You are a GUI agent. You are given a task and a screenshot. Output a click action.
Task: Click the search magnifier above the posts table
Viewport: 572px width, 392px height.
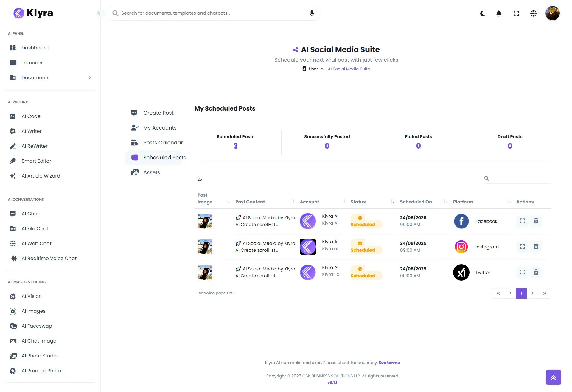[x=486, y=178]
